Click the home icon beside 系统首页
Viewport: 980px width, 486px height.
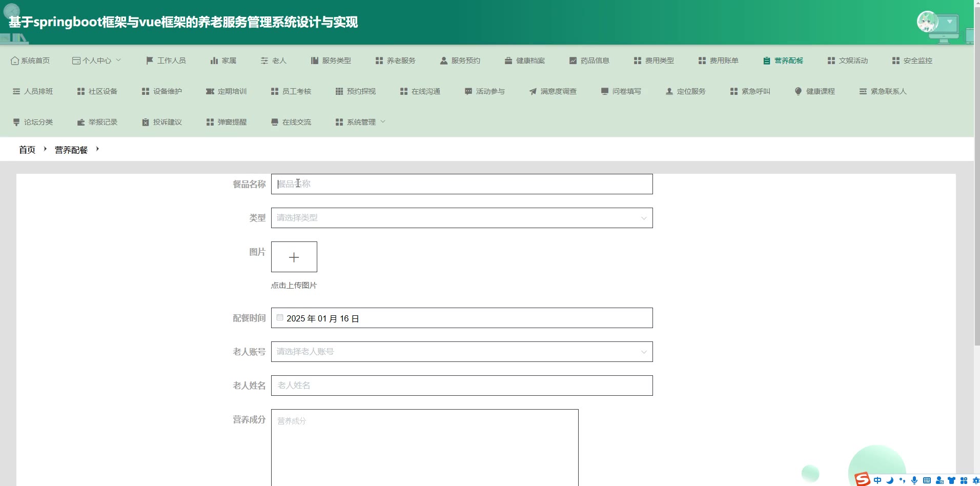tap(15, 60)
